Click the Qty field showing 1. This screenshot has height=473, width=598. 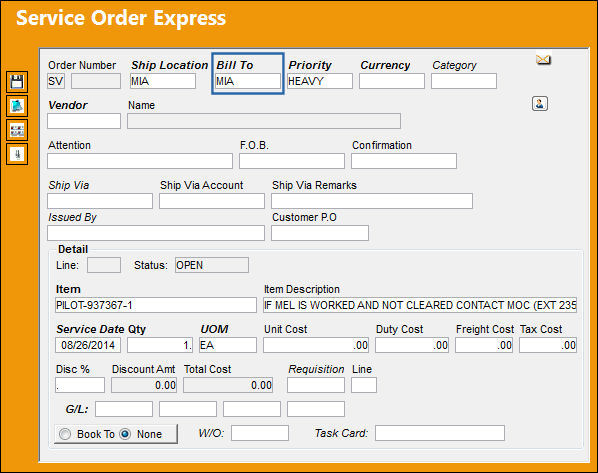point(160,345)
